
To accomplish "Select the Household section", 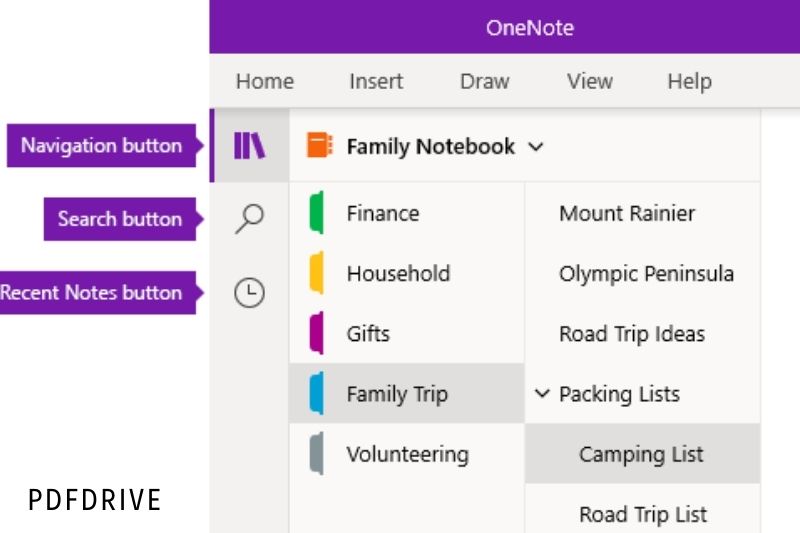I will (x=407, y=273).
